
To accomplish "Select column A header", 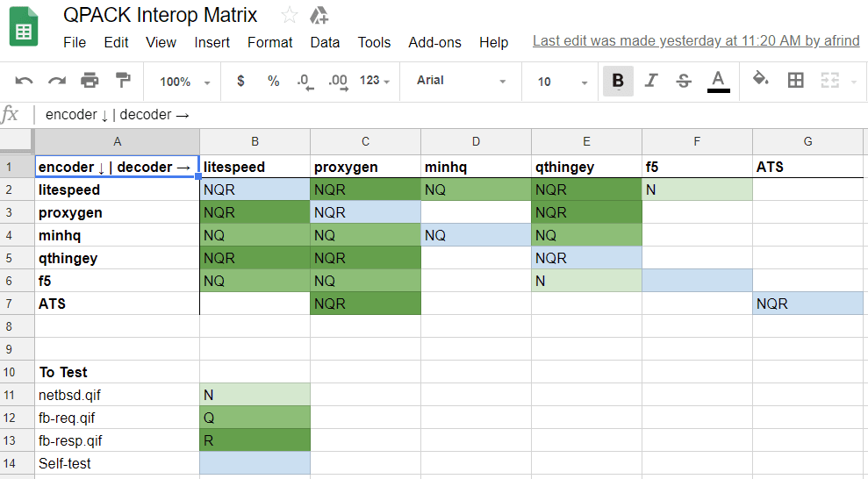I will (118, 142).
